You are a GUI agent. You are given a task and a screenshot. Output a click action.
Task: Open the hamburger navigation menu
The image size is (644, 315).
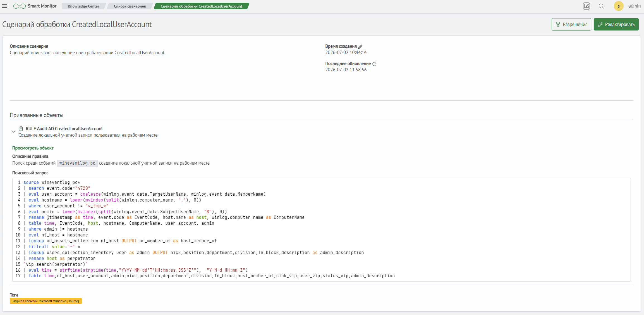pyautogui.click(x=5, y=6)
